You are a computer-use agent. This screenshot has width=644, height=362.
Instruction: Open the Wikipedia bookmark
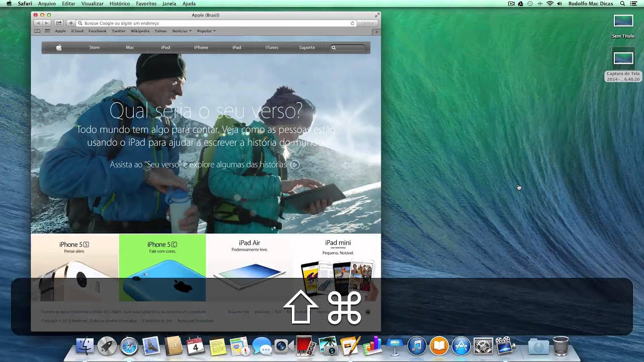[x=140, y=31]
